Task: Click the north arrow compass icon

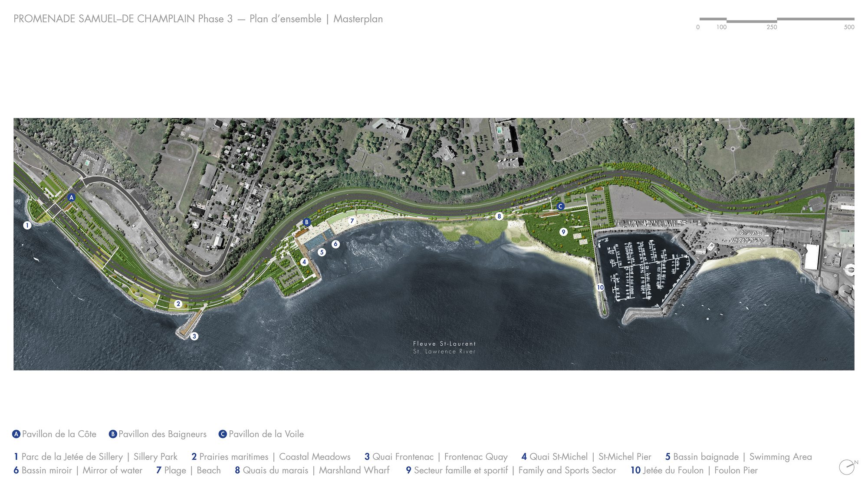Action: 848,467
